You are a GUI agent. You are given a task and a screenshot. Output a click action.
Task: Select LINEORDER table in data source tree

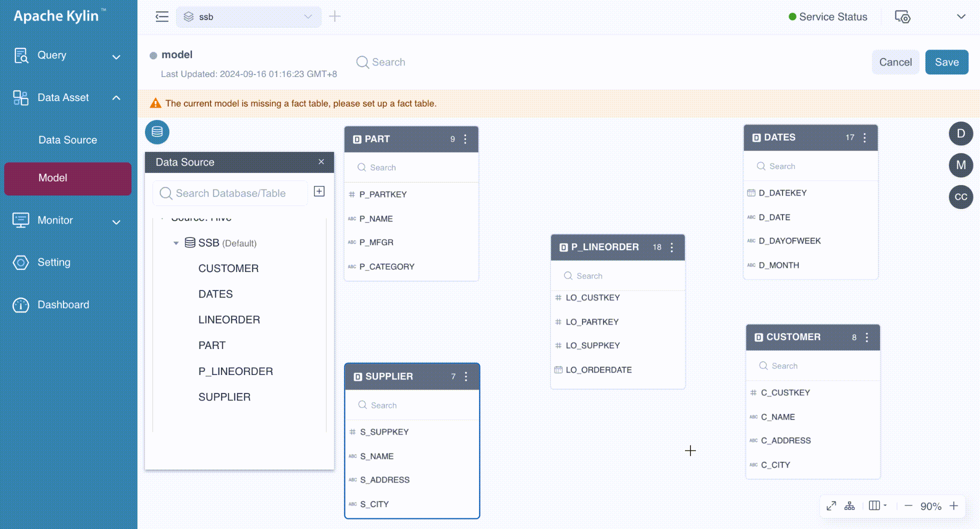coord(229,319)
